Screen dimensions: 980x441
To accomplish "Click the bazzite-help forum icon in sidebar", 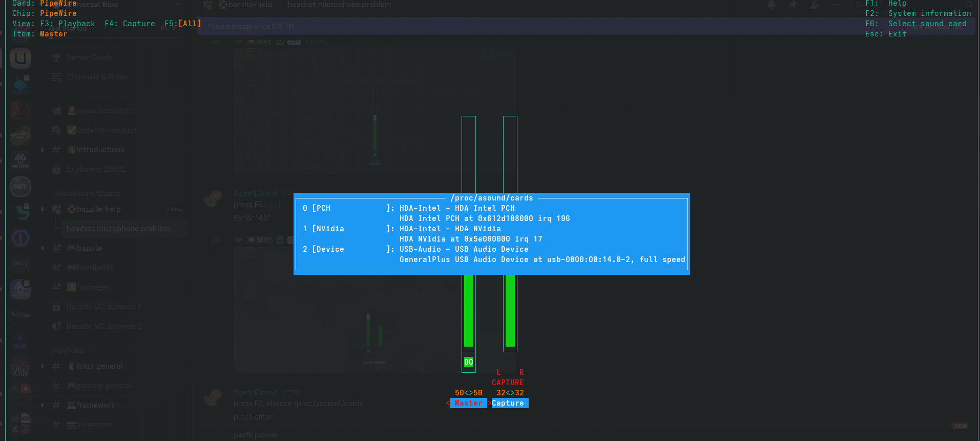I will [x=56, y=209].
